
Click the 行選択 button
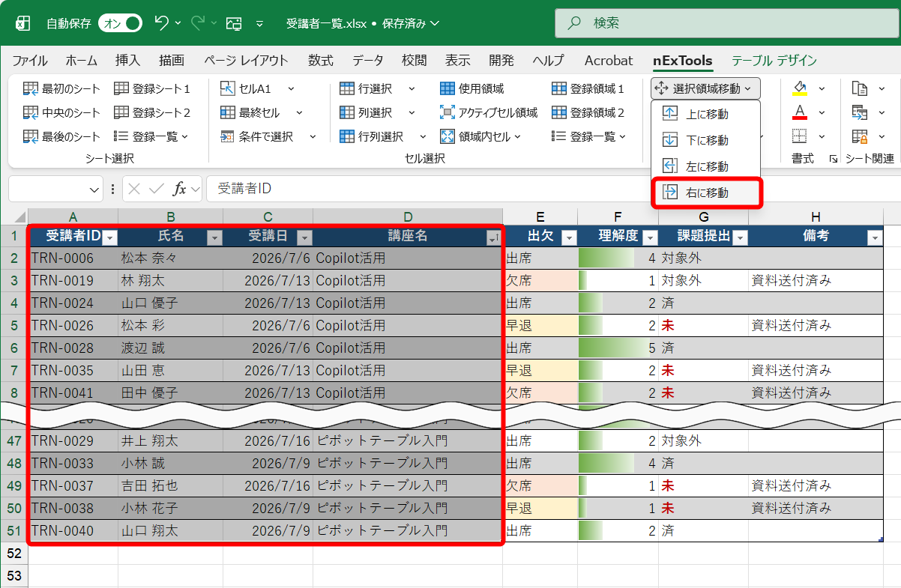coord(366,88)
